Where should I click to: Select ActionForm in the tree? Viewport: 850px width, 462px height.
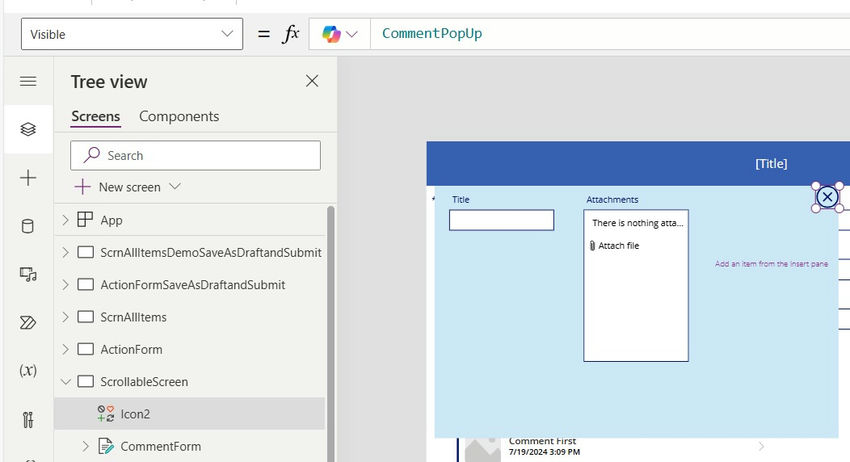[x=131, y=349]
